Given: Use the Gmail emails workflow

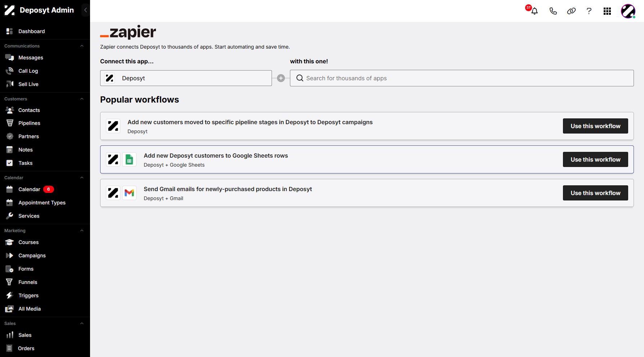Looking at the screenshot, I should click(595, 193).
